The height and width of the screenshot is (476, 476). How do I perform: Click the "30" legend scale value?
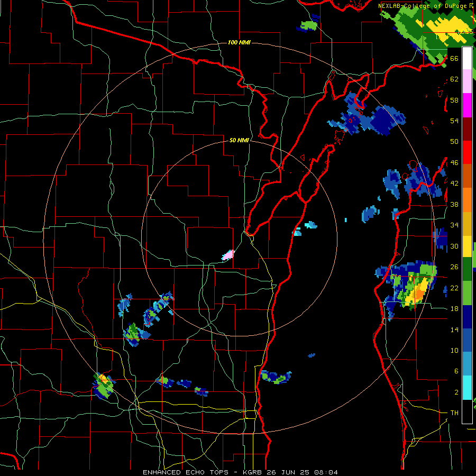[x=454, y=246]
